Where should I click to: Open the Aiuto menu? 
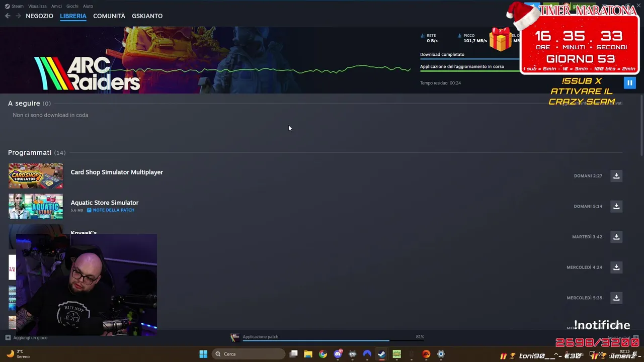tap(88, 6)
